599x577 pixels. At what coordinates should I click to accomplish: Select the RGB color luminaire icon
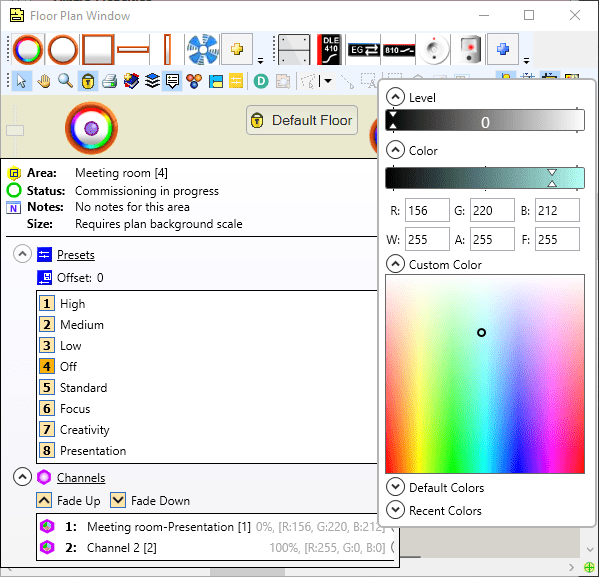(28, 50)
